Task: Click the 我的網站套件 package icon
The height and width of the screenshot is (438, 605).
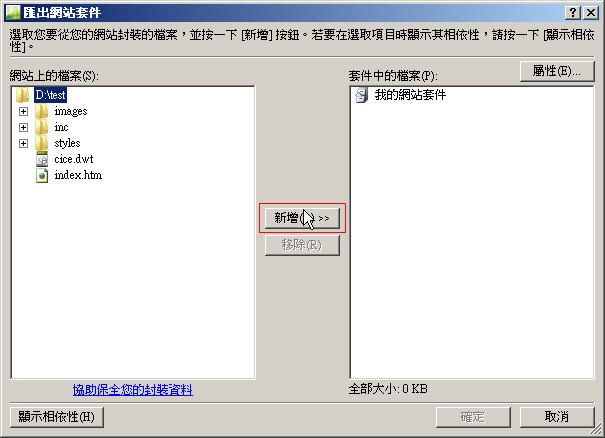Action: click(362, 95)
